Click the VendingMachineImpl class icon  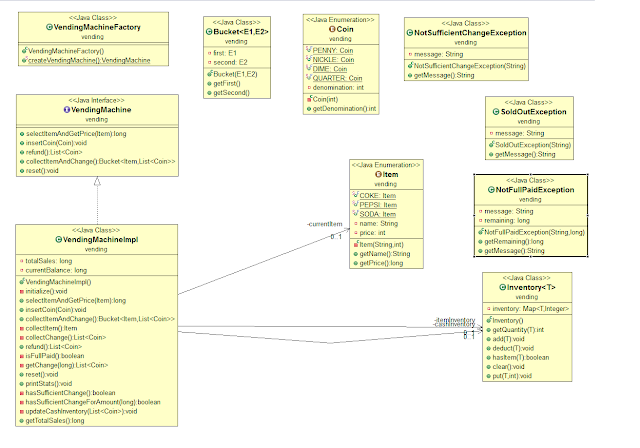coord(58,240)
